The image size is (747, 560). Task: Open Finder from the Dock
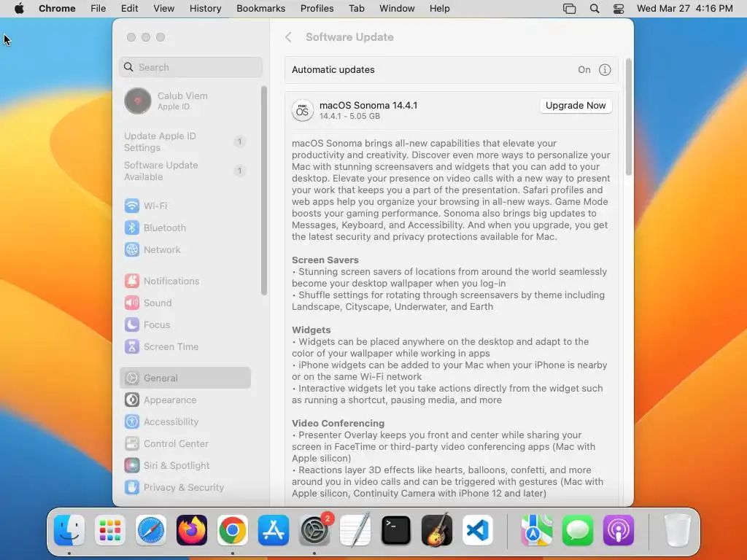pos(69,530)
